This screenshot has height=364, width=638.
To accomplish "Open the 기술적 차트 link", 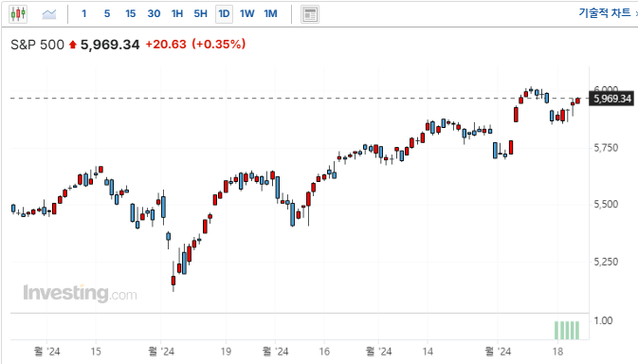I will (605, 13).
